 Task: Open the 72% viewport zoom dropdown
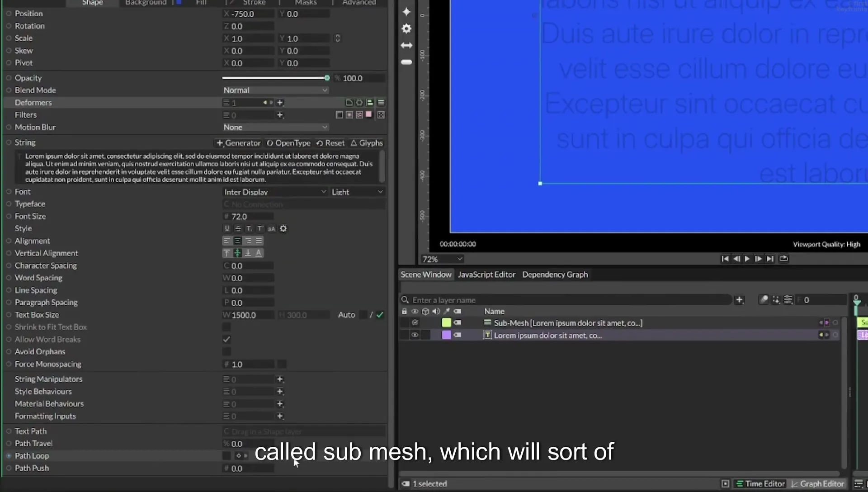click(x=442, y=259)
